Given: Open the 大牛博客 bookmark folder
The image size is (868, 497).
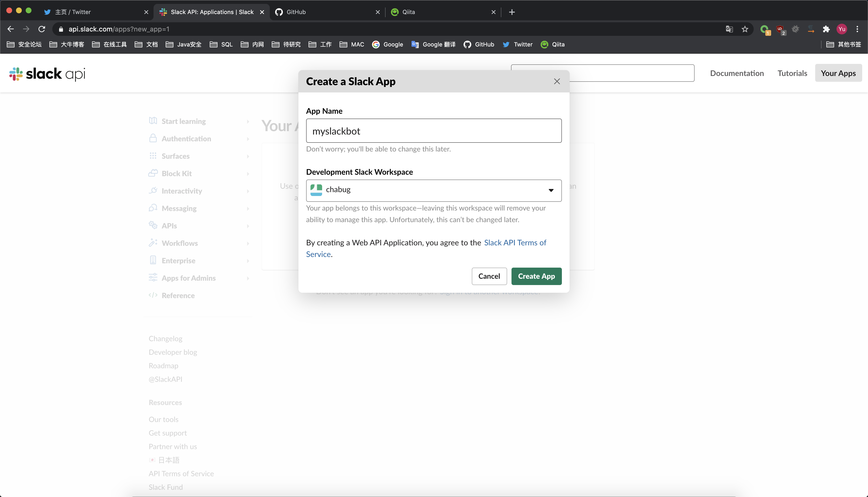Looking at the screenshot, I should [x=67, y=44].
